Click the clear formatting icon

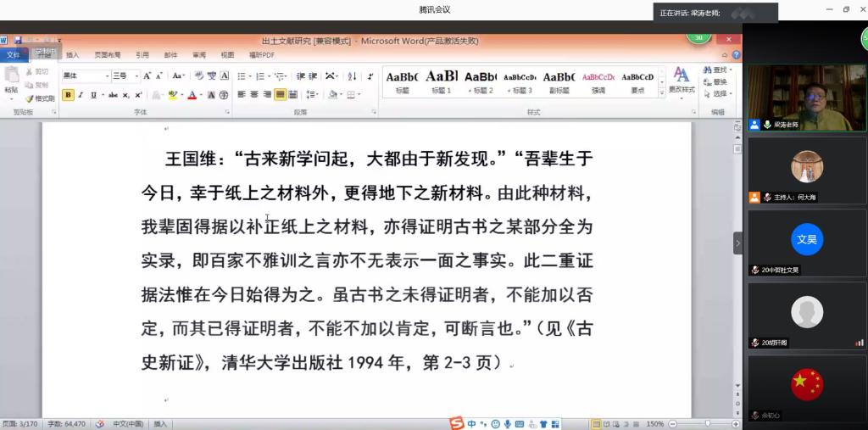click(198, 76)
